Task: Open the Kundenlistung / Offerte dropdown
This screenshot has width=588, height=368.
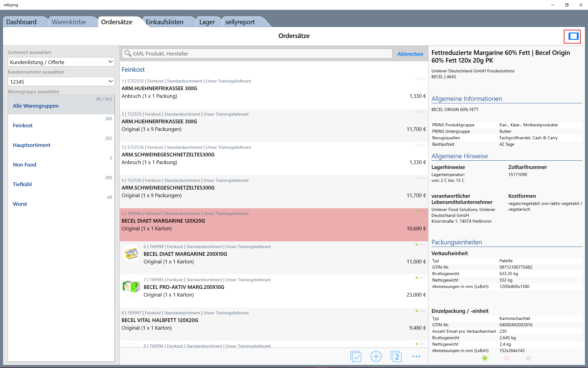Action: tap(61, 62)
